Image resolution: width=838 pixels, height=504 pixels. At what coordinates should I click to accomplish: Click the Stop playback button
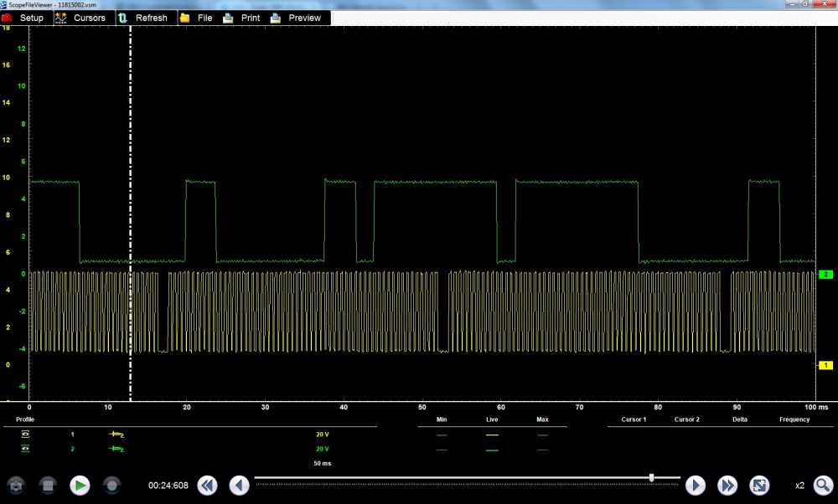coord(48,485)
